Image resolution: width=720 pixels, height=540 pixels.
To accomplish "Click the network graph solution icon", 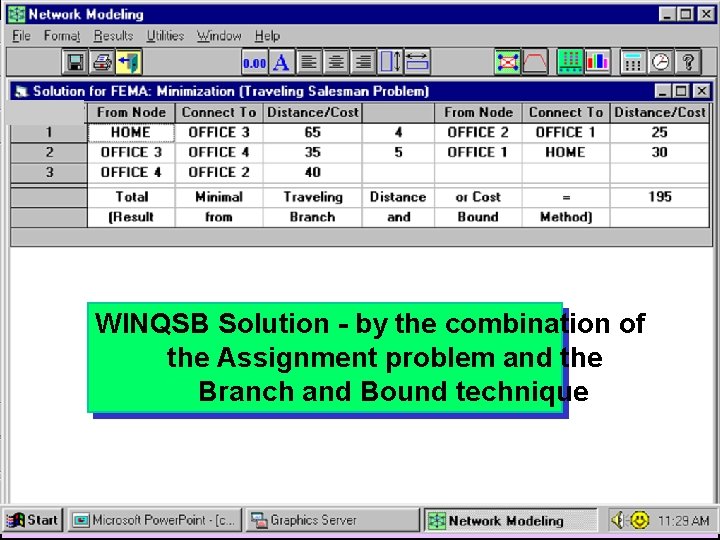I will 507,62.
